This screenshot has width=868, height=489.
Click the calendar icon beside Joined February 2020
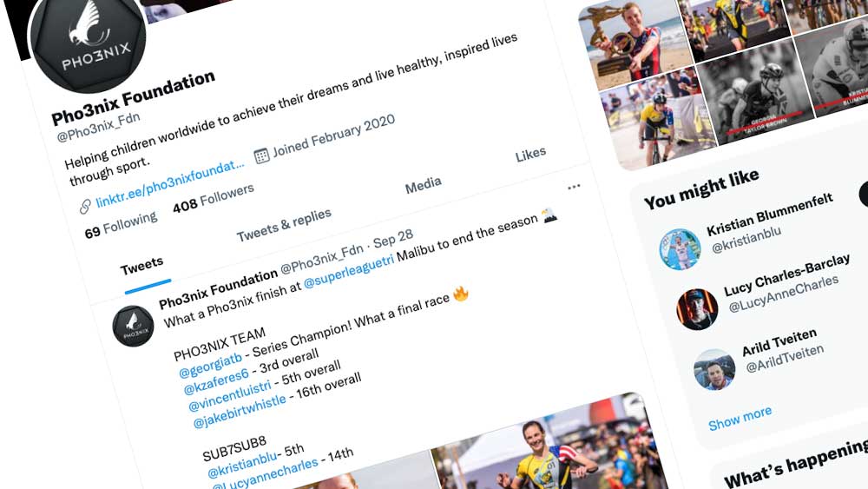point(261,155)
